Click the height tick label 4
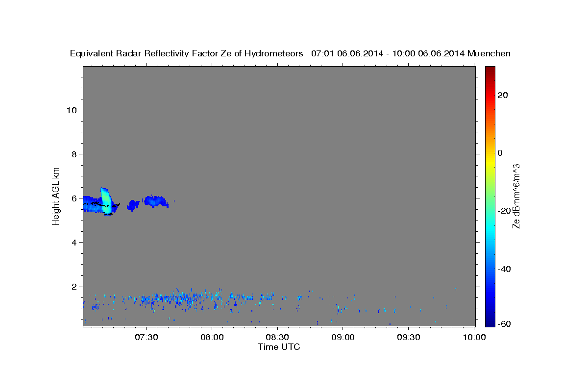 coord(73,243)
